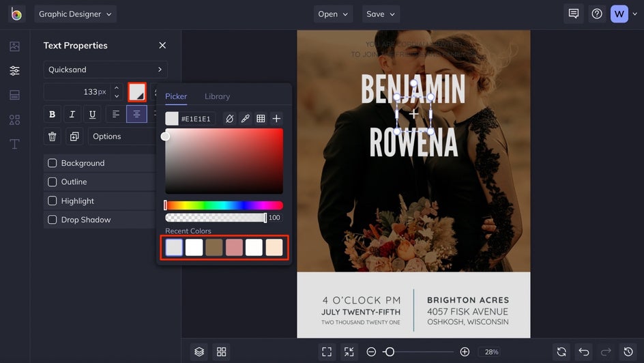
Task: Click the undo arrow icon
Action: (583, 351)
